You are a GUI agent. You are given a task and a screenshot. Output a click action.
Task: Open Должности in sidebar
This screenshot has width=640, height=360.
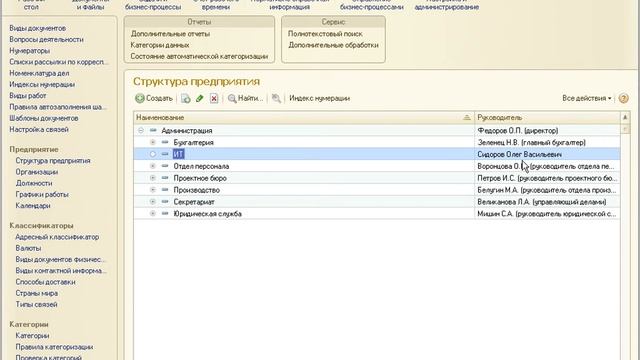[x=34, y=184]
